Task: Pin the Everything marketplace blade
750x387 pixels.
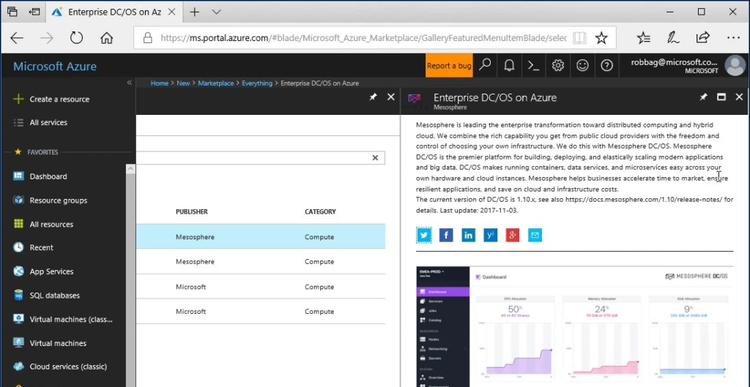Action: point(373,97)
